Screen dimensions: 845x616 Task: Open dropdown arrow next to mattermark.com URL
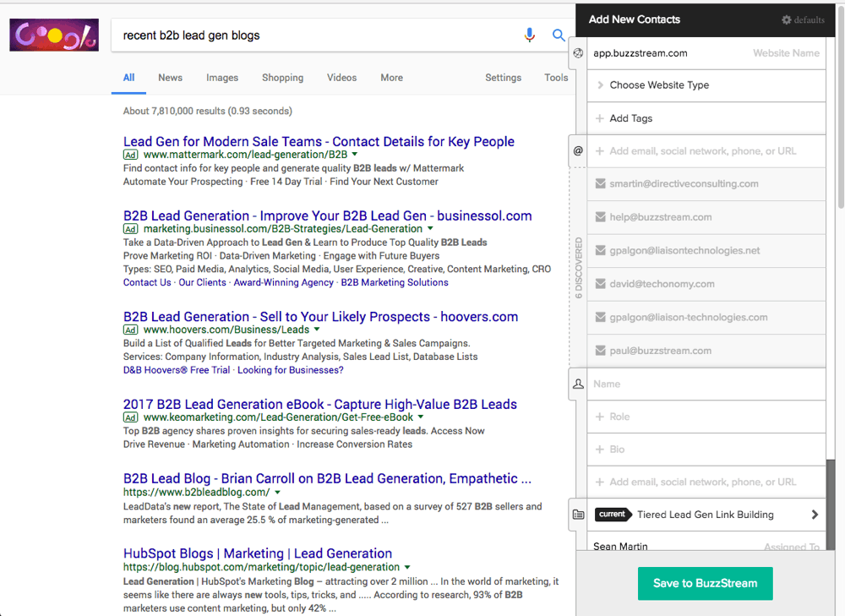click(355, 155)
